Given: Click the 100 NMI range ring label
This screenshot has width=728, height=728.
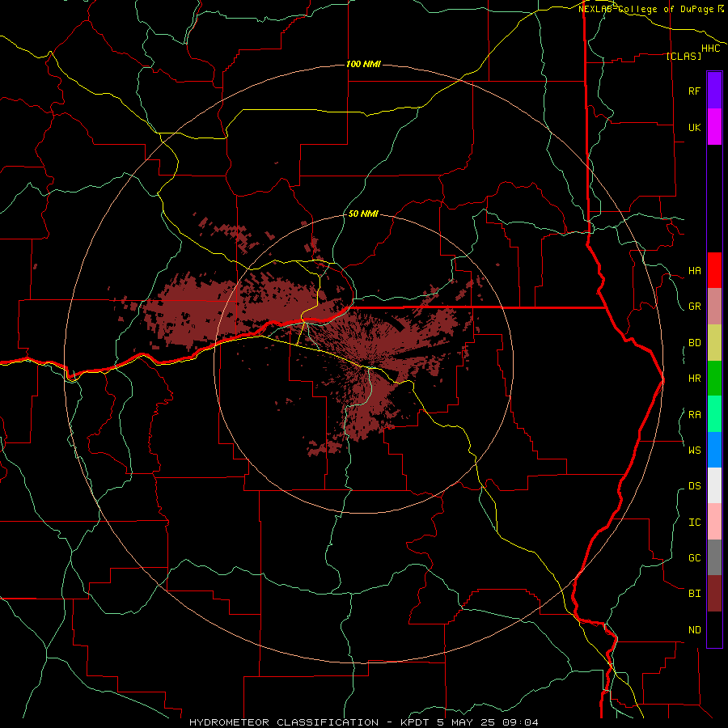Looking at the screenshot, I should pyautogui.click(x=363, y=64).
